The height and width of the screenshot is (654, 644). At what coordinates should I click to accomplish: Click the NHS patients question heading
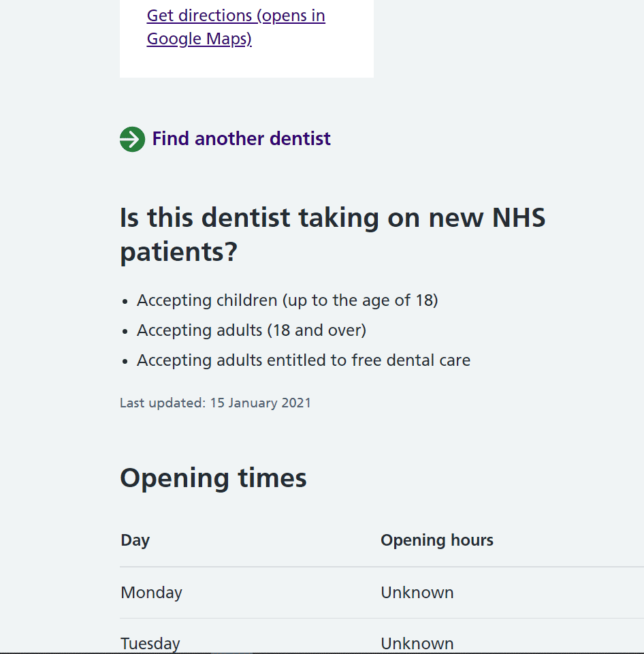coord(332,235)
